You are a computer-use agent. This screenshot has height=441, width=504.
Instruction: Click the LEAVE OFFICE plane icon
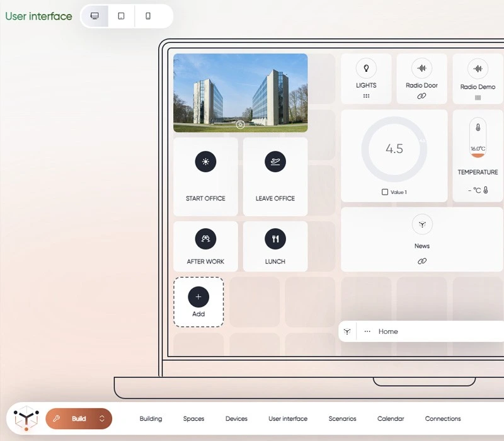(x=275, y=161)
